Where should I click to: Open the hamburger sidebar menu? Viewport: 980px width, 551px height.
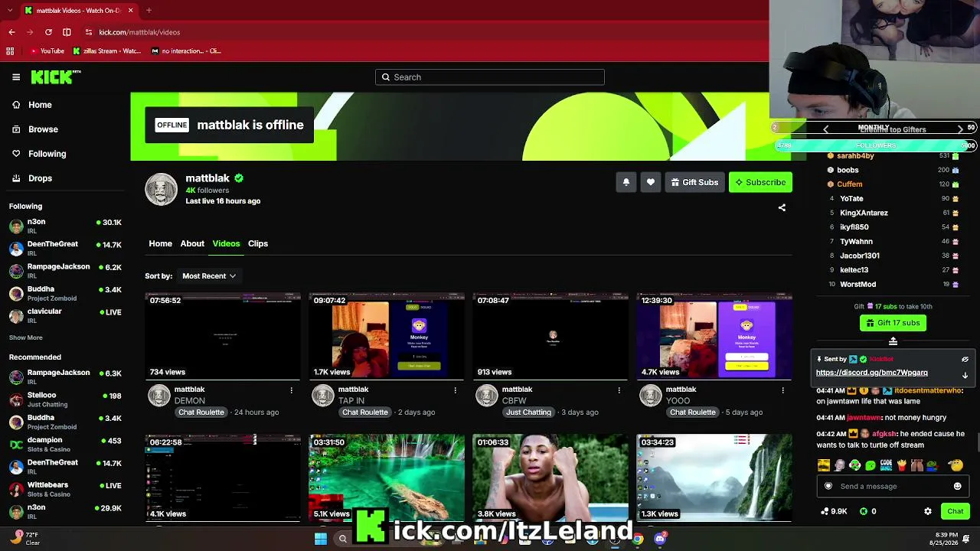tap(16, 77)
